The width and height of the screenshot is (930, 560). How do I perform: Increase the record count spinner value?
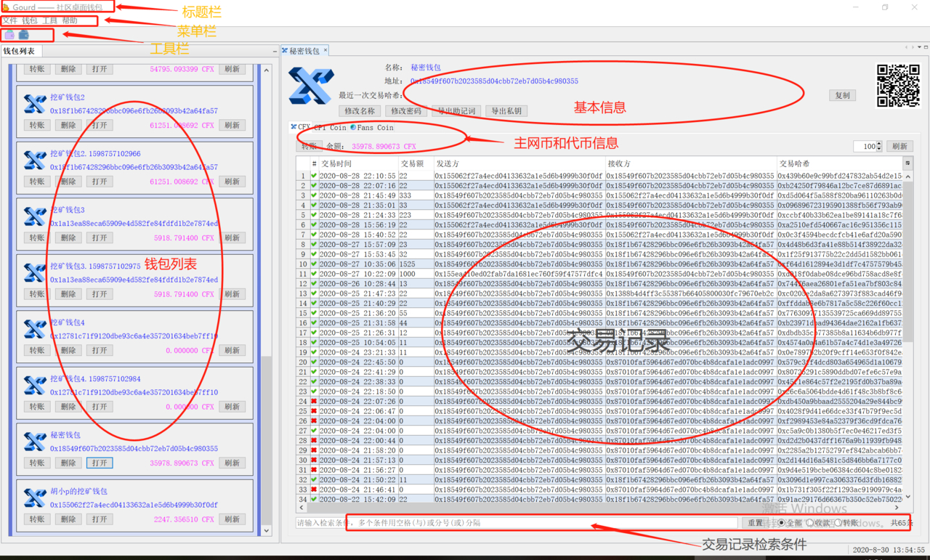coord(879,144)
